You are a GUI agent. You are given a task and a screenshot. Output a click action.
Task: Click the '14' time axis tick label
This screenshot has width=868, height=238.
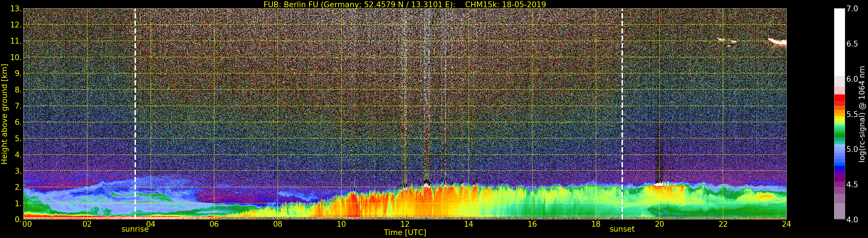468,224
